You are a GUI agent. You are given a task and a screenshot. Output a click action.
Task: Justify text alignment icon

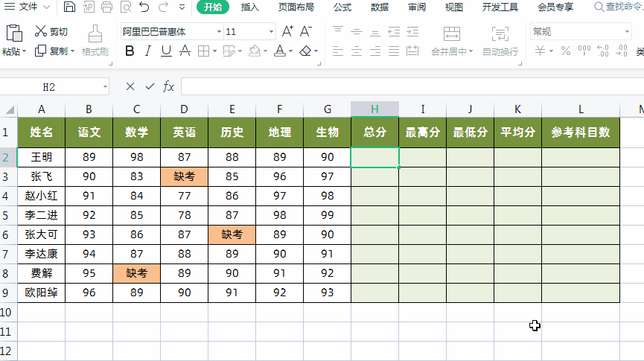(394, 51)
